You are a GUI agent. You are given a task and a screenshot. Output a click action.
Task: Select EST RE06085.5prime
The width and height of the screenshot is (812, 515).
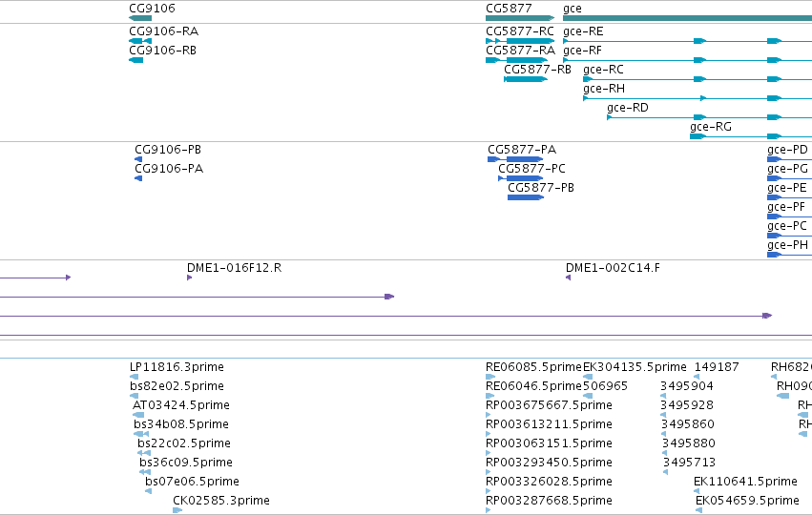490,377
